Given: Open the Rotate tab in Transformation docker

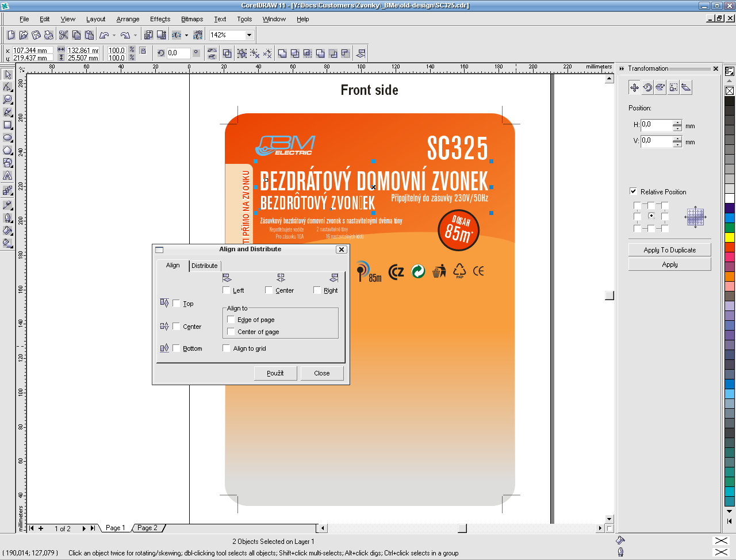Looking at the screenshot, I should [x=647, y=87].
